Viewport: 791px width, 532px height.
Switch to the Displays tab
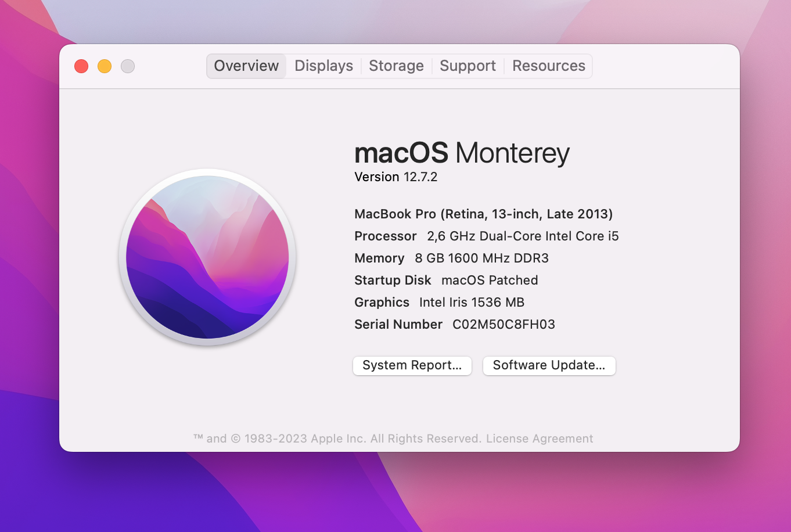(323, 66)
